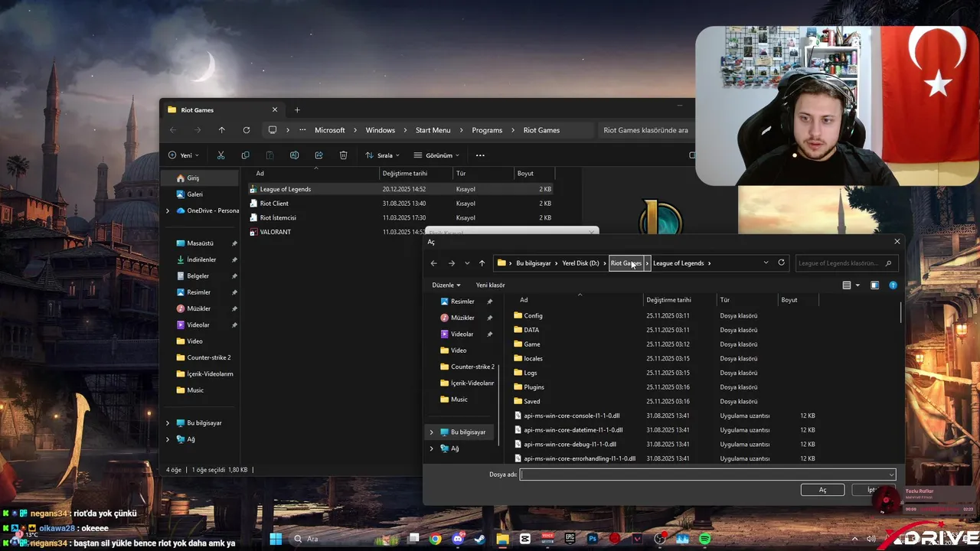This screenshot has height=551, width=980.
Task: Open recent locations dropdown in Aç dialog
Action: [467, 263]
